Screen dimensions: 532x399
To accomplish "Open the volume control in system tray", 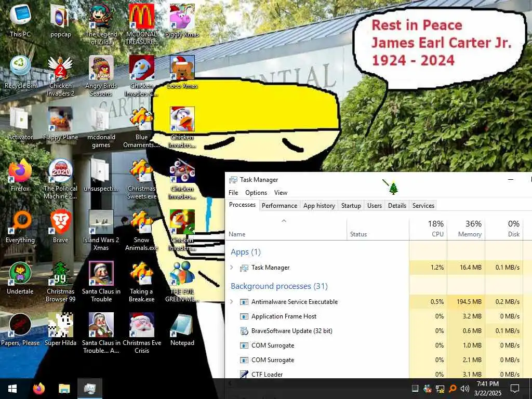I will coord(465,389).
